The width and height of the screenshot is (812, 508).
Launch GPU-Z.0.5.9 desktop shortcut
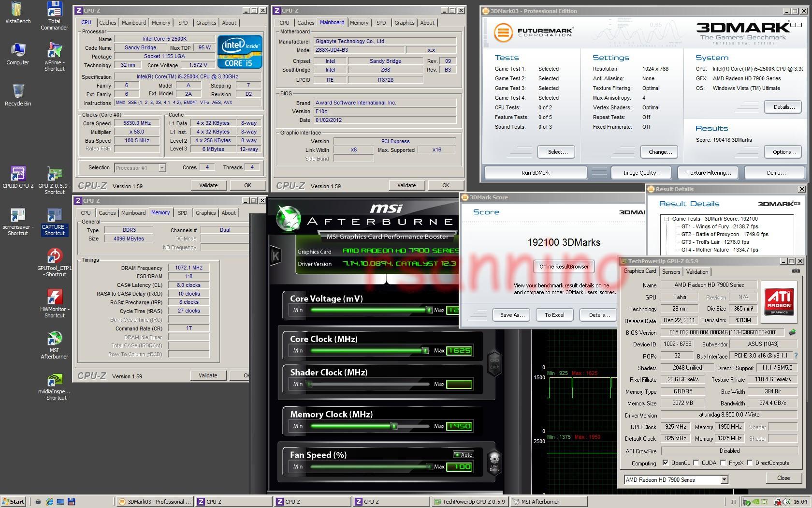pyautogui.click(x=54, y=180)
